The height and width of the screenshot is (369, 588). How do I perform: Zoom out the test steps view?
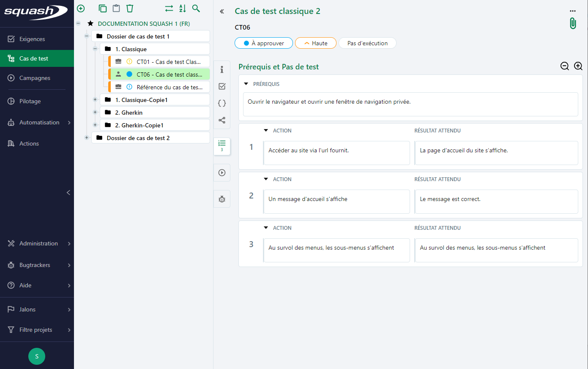[564, 66]
